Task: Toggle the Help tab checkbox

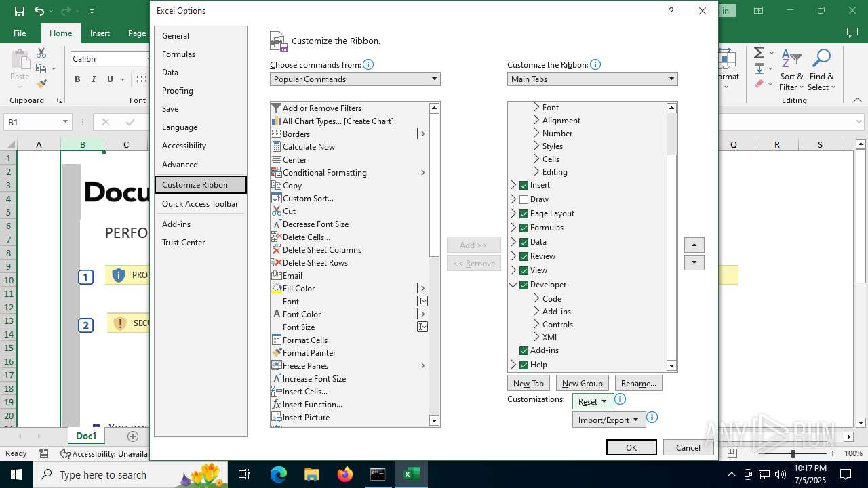Action: click(524, 365)
